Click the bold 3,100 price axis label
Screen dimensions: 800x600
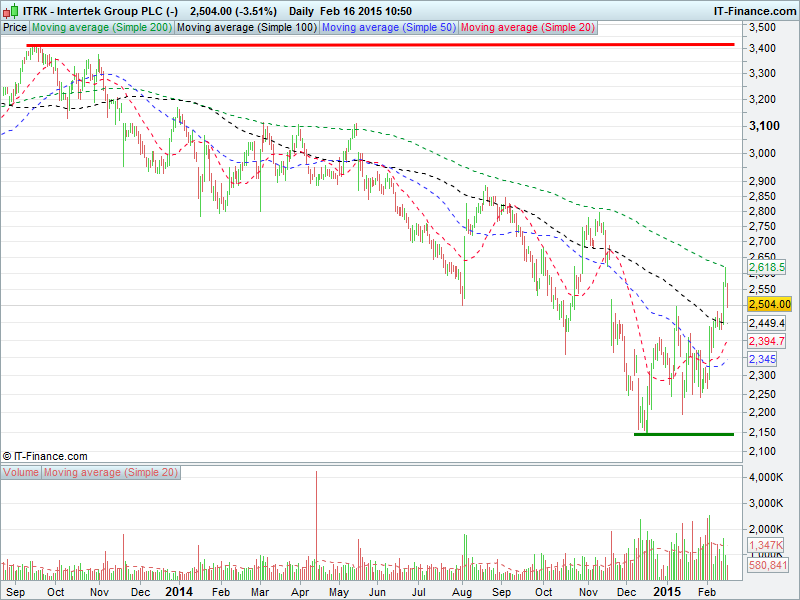click(x=764, y=126)
